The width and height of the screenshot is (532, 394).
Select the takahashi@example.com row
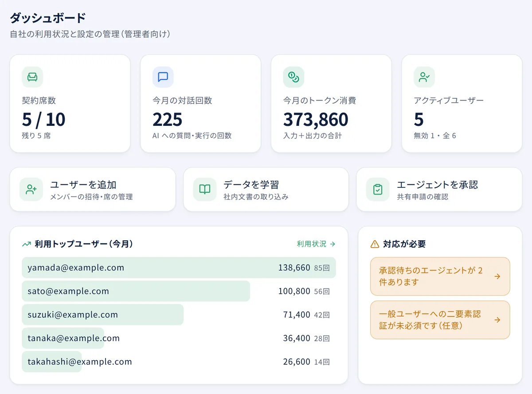tap(179, 362)
